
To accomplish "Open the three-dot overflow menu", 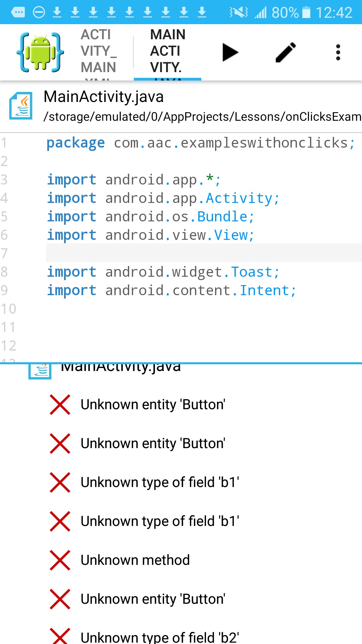I will coord(338,52).
